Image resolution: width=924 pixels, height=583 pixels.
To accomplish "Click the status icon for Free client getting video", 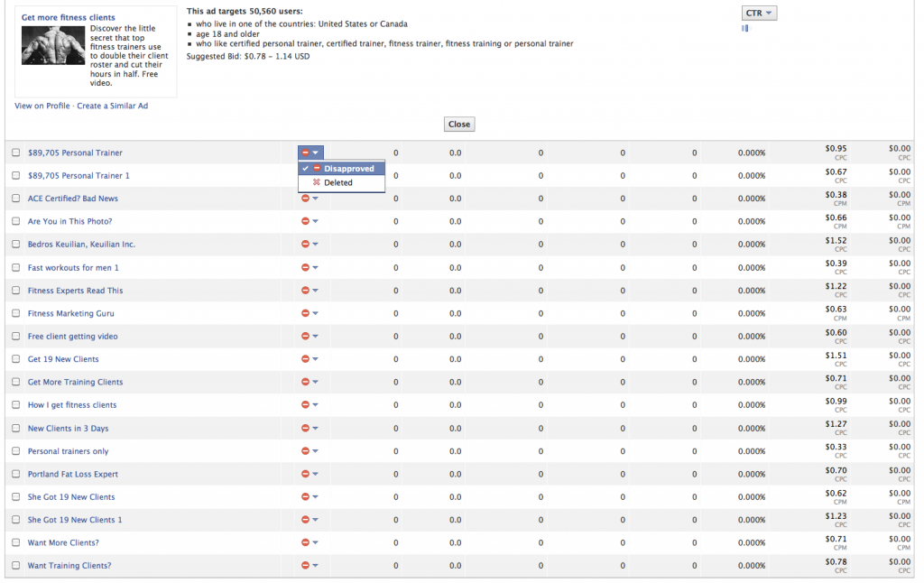I will click(x=305, y=337).
